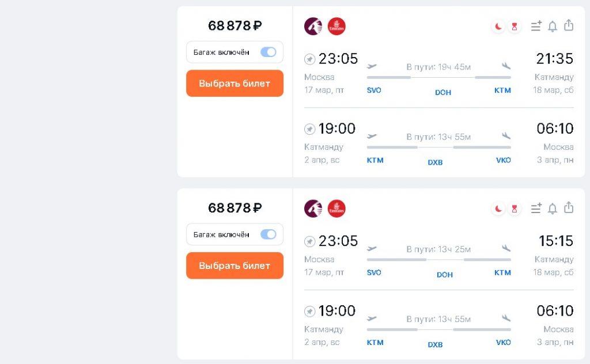Click share icon on second ticket

tap(569, 207)
